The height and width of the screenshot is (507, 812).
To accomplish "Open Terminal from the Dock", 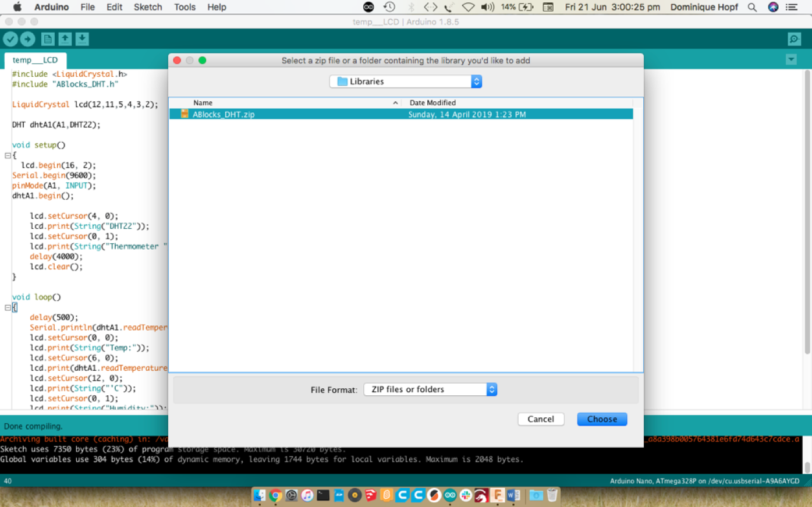I will (323, 495).
